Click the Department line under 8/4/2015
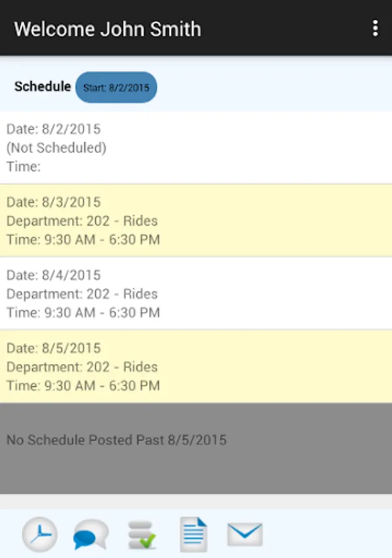Viewport: 392px width, 558px height. point(82,294)
